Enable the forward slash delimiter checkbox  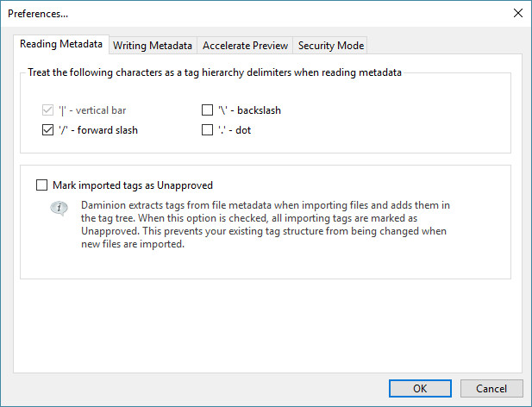[47, 131]
